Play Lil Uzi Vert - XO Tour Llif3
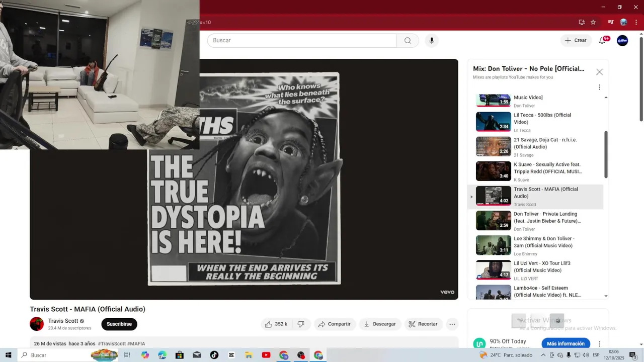644x362 pixels. 536,270
